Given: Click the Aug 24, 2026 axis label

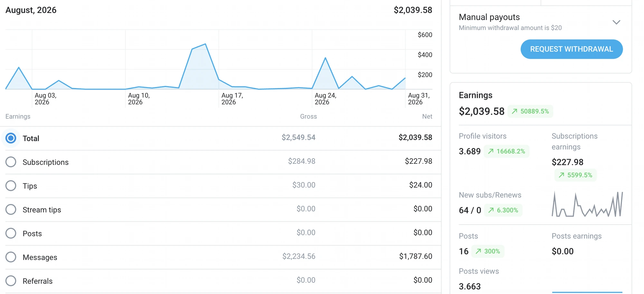Looking at the screenshot, I should point(326,99).
